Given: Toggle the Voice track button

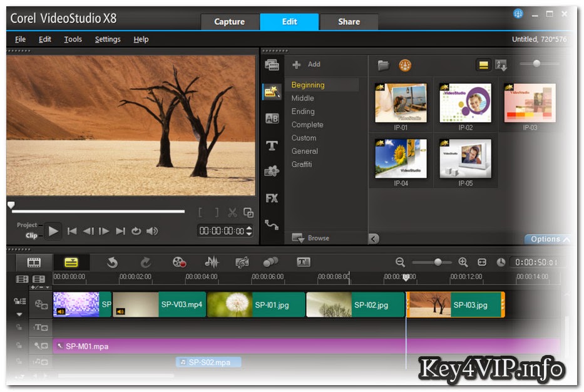Looking at the screenshot, I should [x=41, y=346].
